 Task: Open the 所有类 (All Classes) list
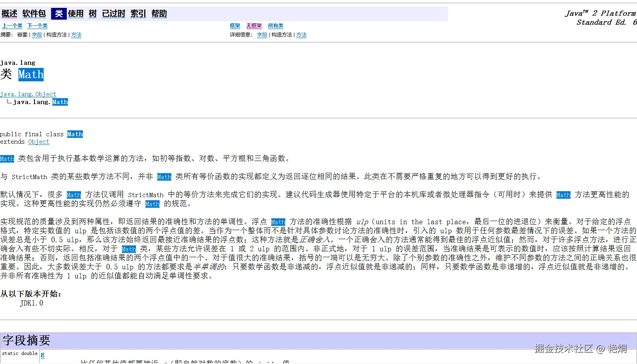point(275,26)
